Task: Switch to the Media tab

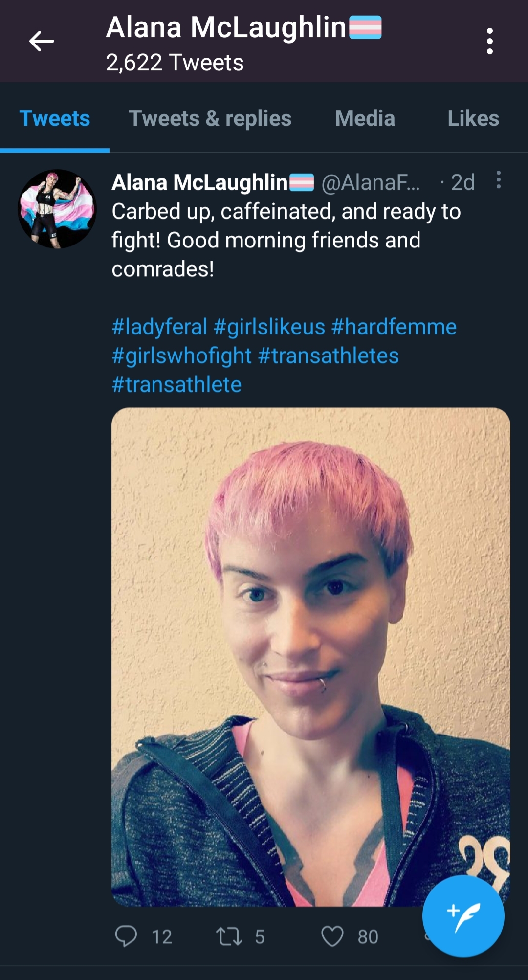Action: click(365, 118)
